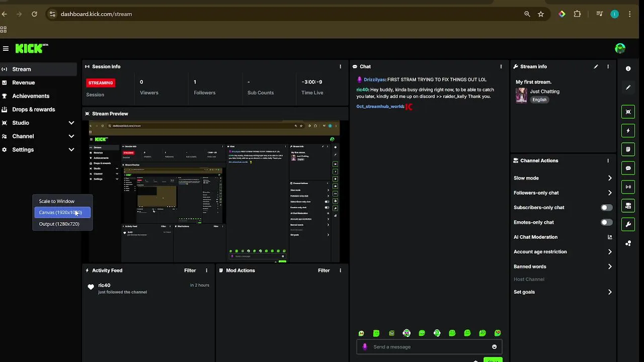Click the STREAMING status badge
This screenshot has height=362, width=644.
click(101, 82)
